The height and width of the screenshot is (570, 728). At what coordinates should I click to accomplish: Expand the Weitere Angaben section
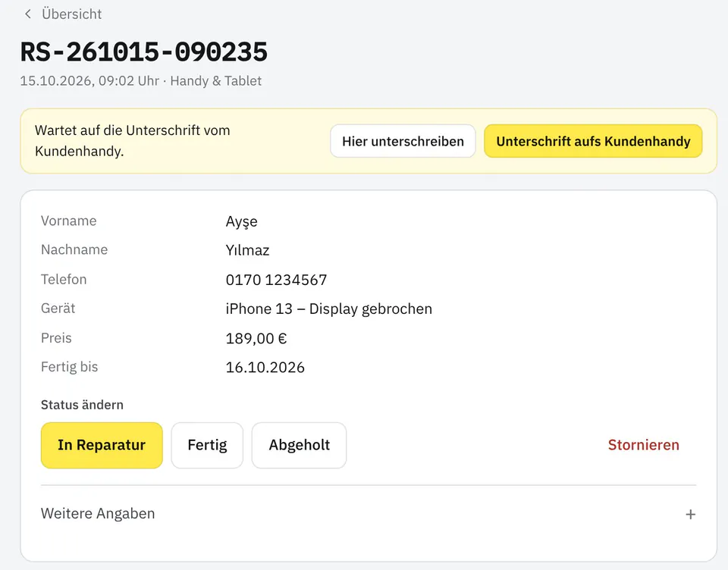tap(369, 514)
